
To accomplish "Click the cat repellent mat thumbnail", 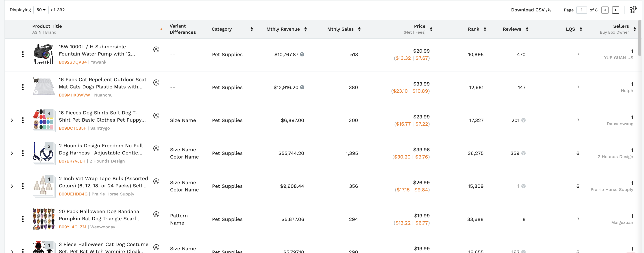I will [x=44, y=87].
